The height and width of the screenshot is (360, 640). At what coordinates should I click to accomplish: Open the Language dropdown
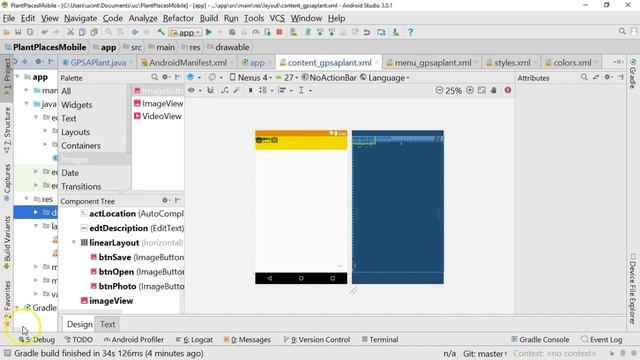pyautogui.click(x=384, y=78)
